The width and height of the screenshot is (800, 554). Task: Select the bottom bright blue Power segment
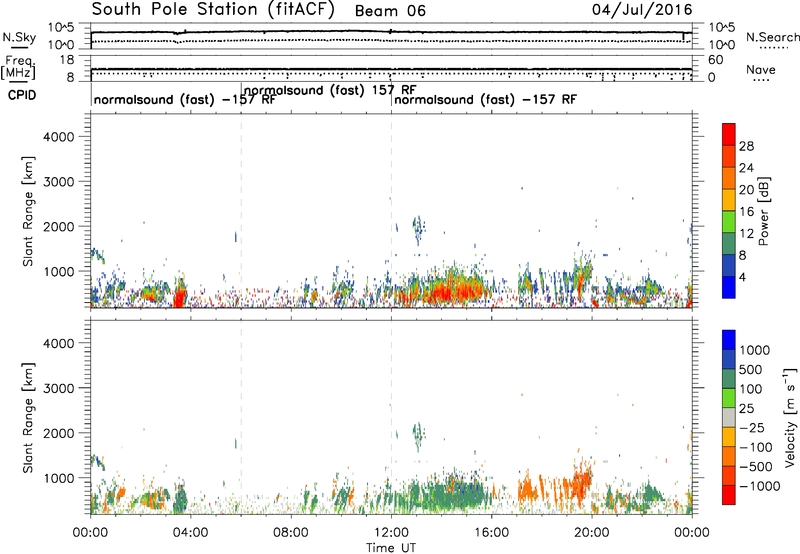729,287
